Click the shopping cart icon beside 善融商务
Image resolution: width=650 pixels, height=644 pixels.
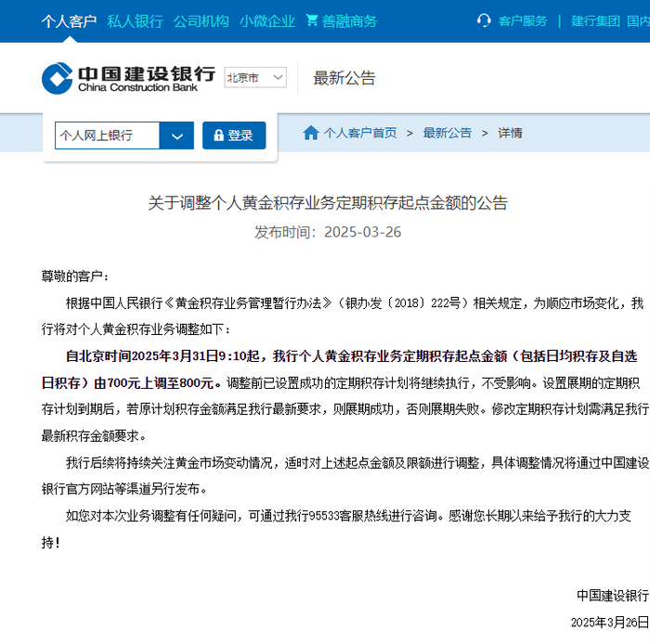pyautogui.click(x=312, y=19)
